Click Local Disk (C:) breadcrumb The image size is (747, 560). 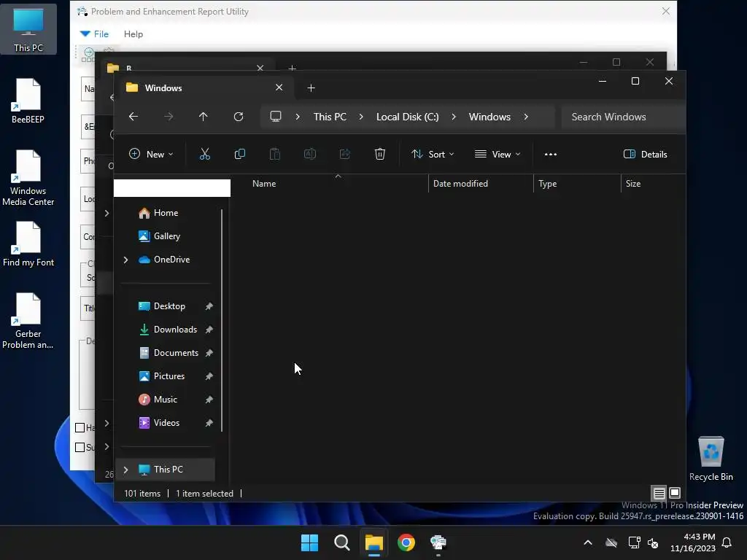(x=407, y=117)
